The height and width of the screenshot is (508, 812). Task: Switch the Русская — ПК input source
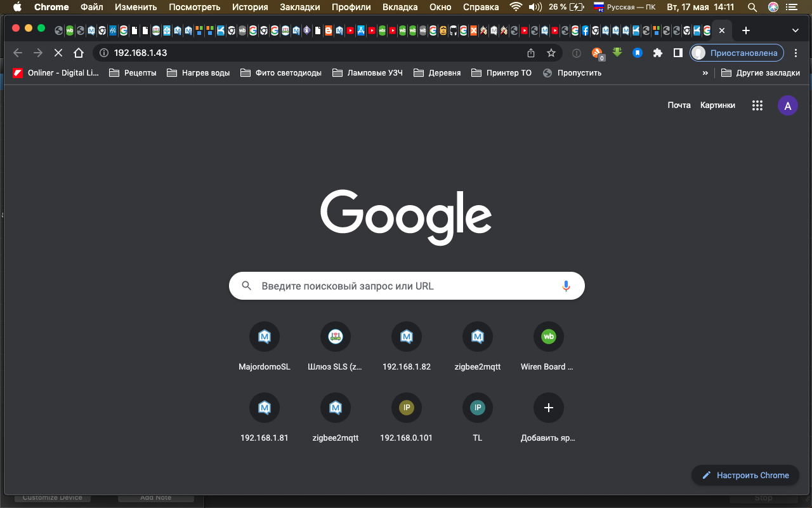624,7
